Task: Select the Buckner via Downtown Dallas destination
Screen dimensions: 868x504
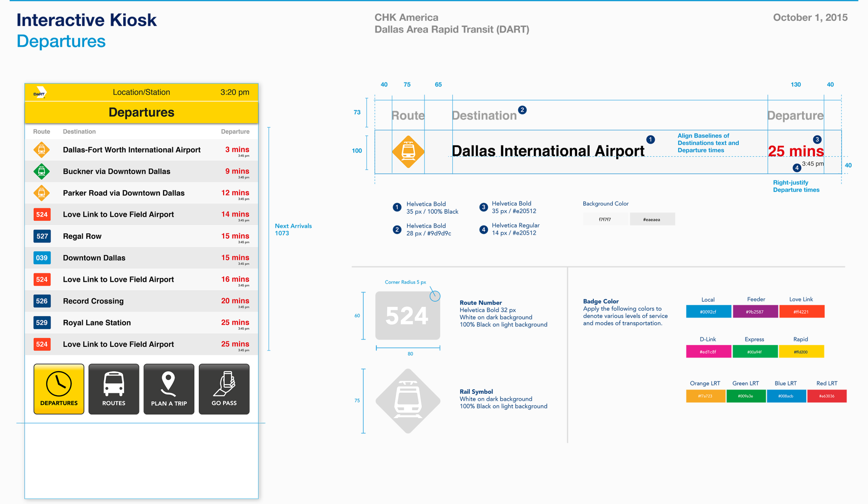Action: [x=117, y=171]
